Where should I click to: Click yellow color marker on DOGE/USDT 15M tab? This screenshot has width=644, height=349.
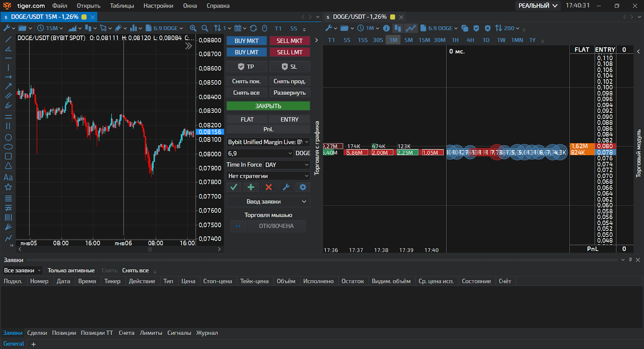[x=84, y=17]
